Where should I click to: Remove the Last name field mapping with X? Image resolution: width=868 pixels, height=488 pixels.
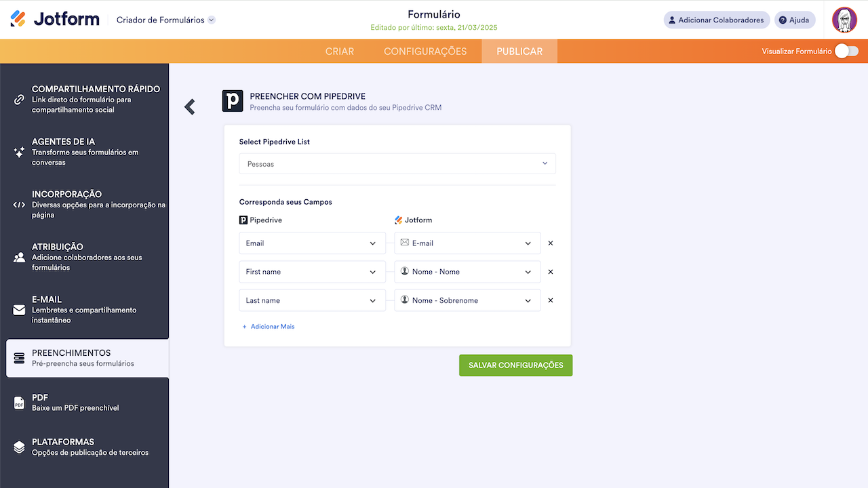point(550,300)
